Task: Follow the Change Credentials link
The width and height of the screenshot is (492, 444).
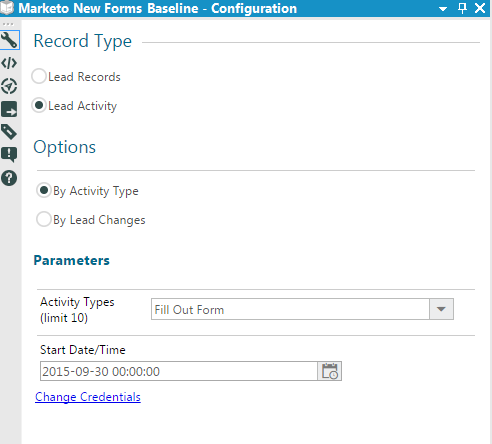Action: 88,397
